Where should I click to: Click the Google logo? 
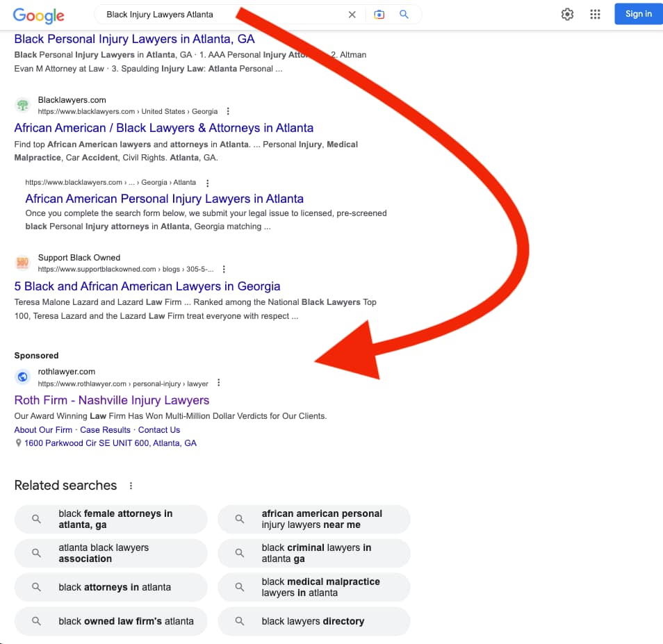point(38,15)
